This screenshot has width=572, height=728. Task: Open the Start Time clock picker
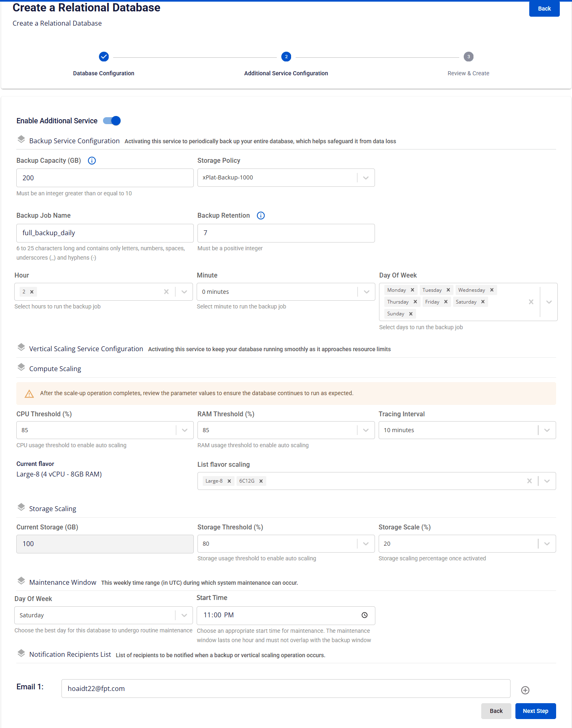(x=364, y=615)
